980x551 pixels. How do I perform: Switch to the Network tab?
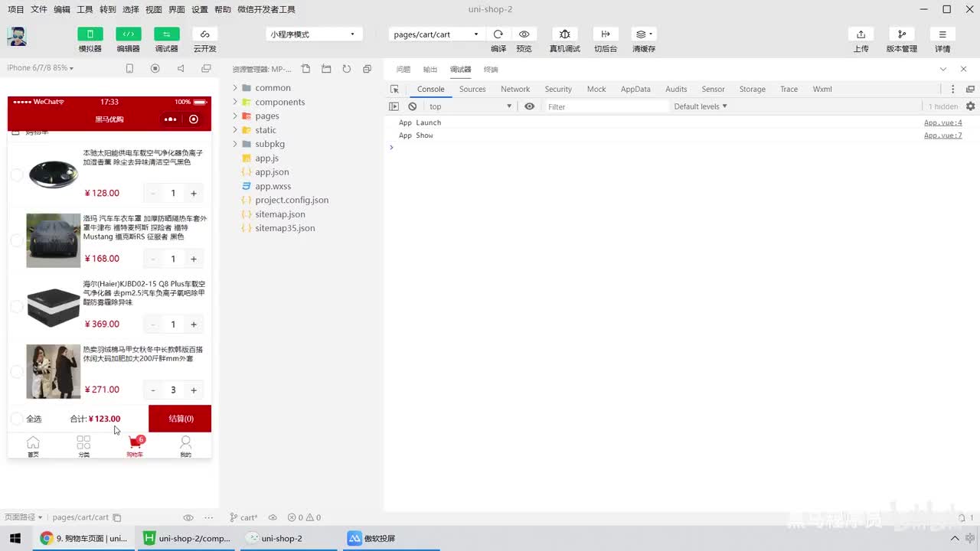click(515, 89)
